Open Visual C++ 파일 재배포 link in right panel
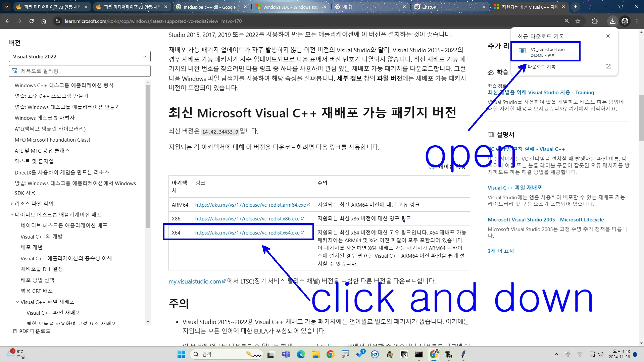The image size is (644, 362). [x=515, y=188]
